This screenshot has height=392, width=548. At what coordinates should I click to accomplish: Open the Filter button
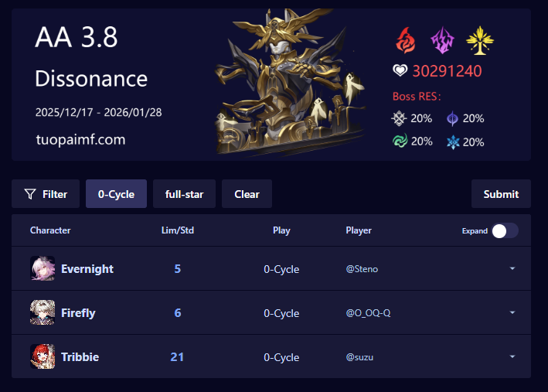click(46, 194)
